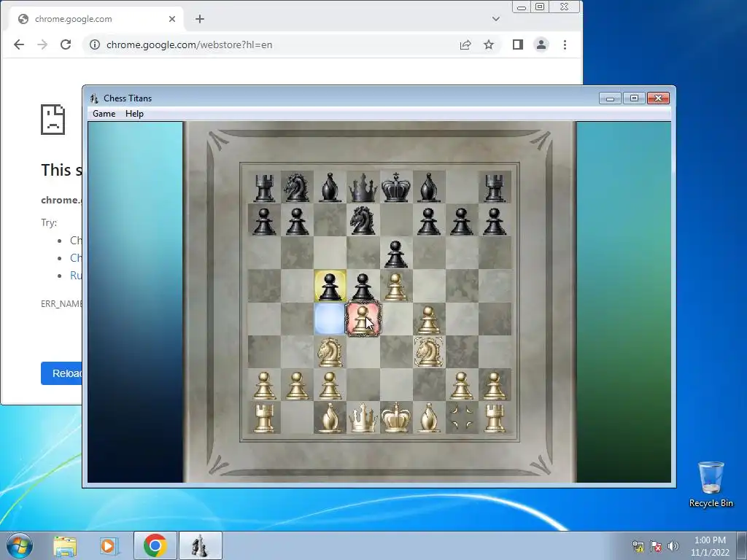The height and width of the screenshot is (560, 747).
Task: Open the taskbar clock showing 1:00 PM
Action: [x=710, y=546]
